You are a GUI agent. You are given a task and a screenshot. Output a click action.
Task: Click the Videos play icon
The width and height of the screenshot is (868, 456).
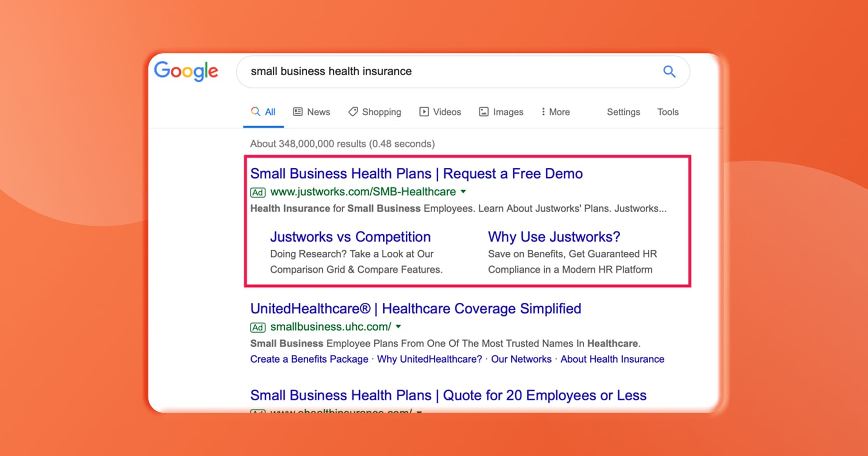point(424,112)
